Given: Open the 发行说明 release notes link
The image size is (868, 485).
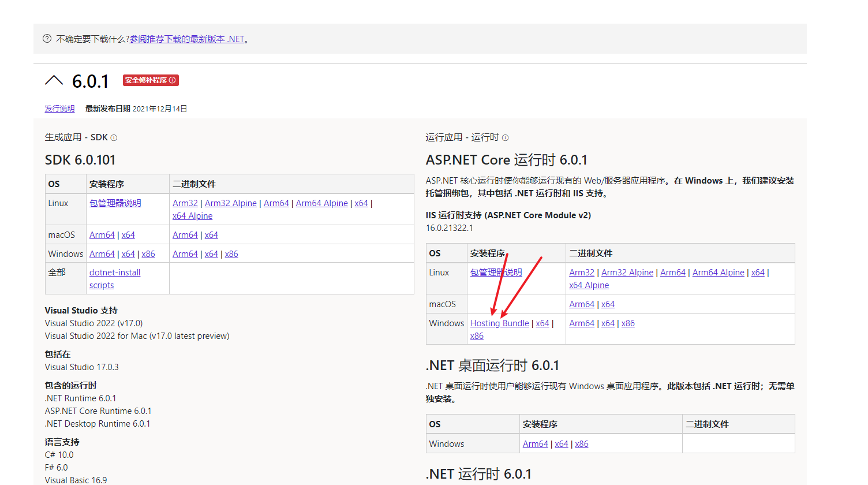Looking at the screenshot, I should pyautogui.click(x=60, y=109).
